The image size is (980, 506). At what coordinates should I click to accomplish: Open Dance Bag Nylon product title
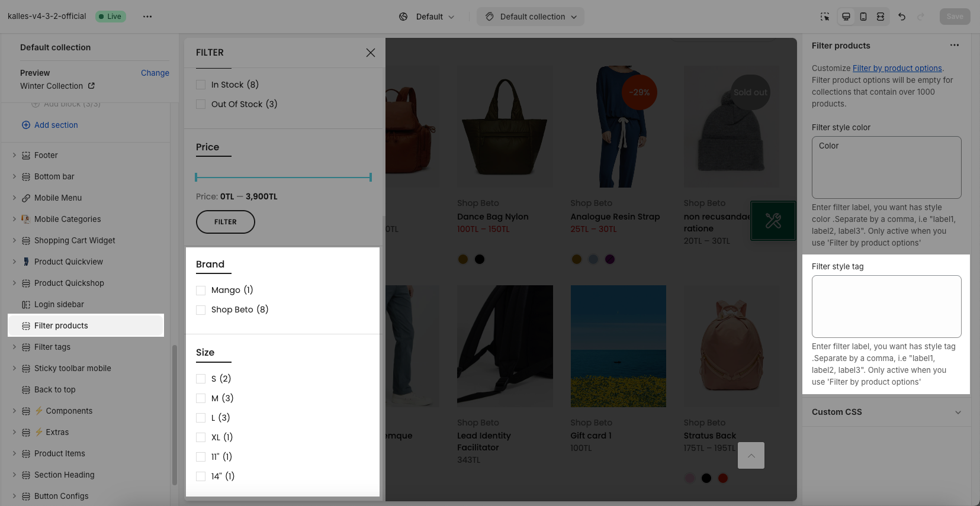coord(493,217)
